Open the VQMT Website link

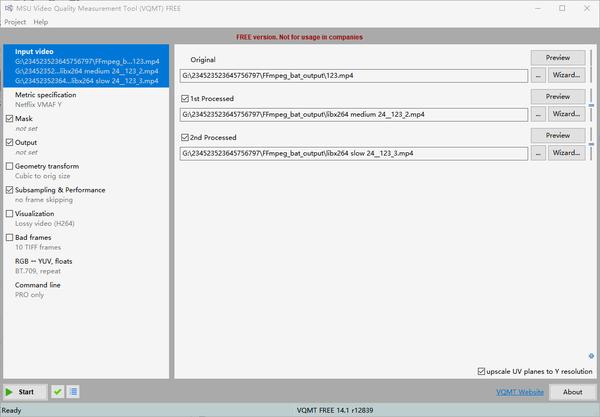(x=520, y=392)
